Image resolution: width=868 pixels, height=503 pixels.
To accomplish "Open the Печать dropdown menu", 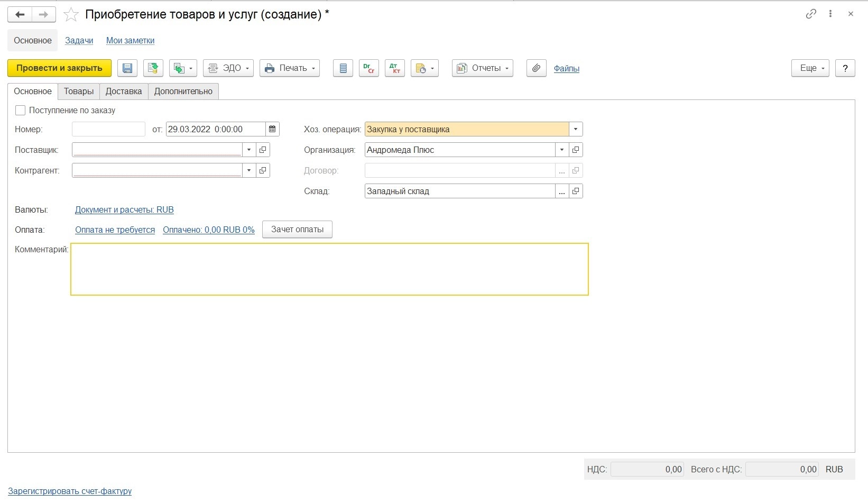I will pos(290,68).
